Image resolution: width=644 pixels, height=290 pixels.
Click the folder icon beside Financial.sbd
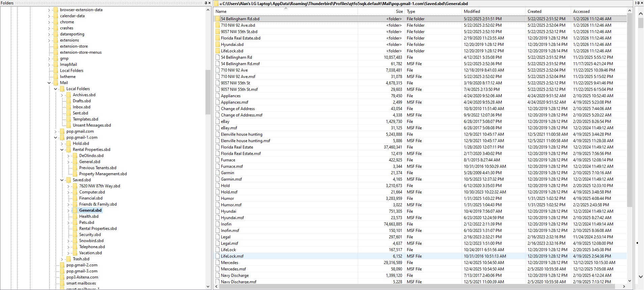tap(75, 198)
